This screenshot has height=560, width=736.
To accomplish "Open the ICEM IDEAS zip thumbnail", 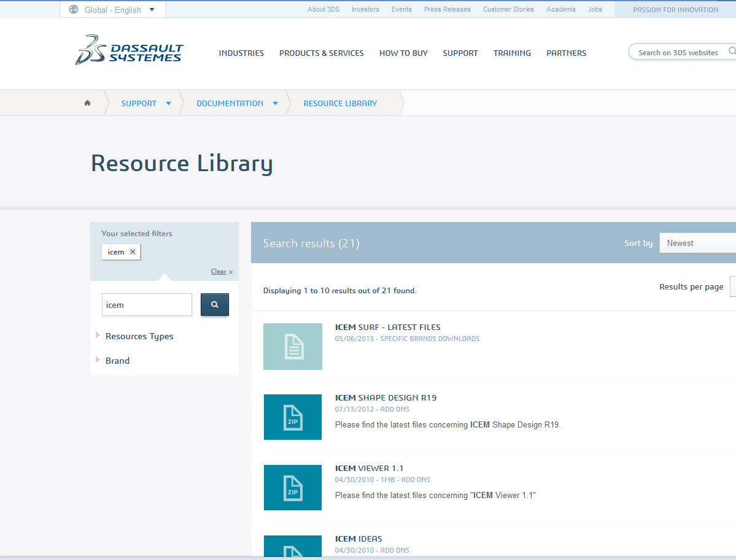I will coord(293,547).
